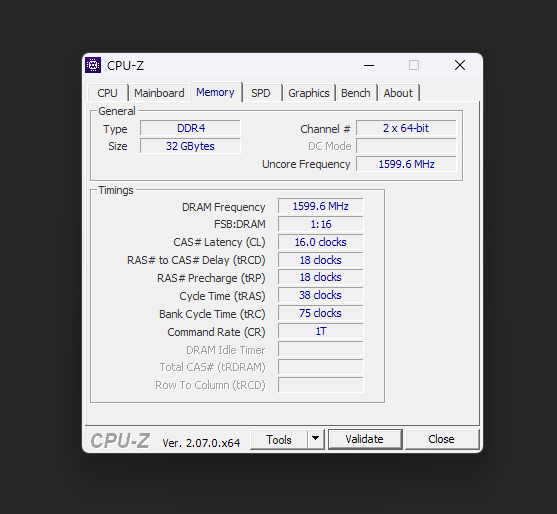The image size is (557, 514).
Task: Click the 'Command Rate (CR)' label
Action: 216,332
